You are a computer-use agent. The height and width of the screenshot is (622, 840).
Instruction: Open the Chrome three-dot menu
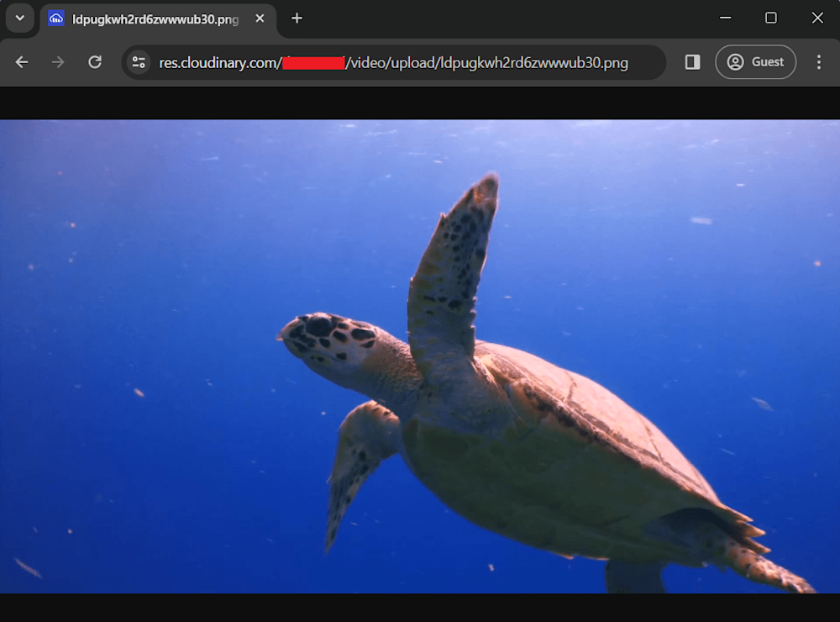pyautogui.click(x=819, y=62)
